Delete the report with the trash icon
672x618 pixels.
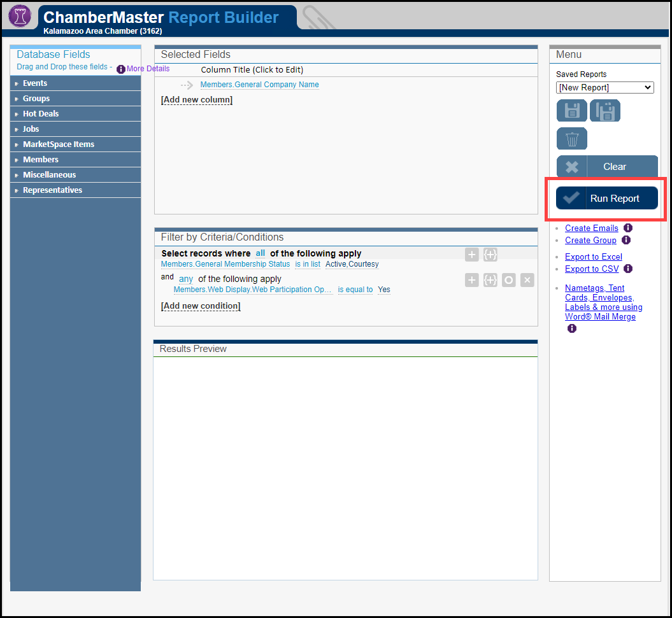[571, 139]
